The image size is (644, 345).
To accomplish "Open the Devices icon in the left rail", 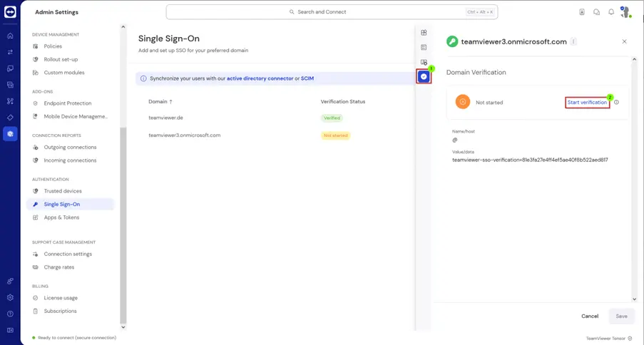I will tap(10, 68).
